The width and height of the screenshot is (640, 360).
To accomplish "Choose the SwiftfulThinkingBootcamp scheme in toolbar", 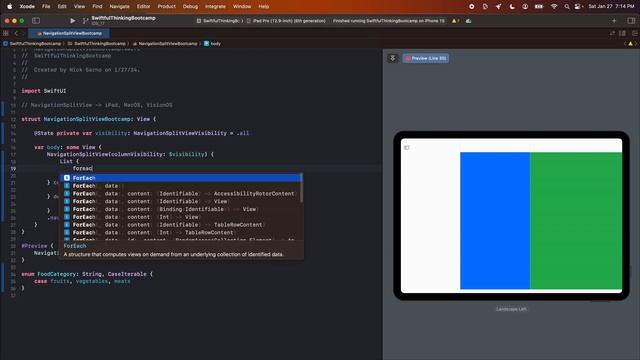I will tap(219, 21).
